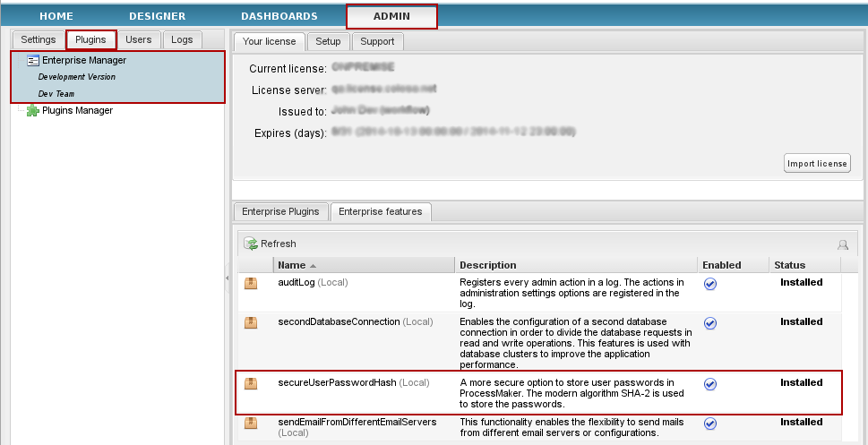Collapse the left panel splitter arrow

[227, 279]
